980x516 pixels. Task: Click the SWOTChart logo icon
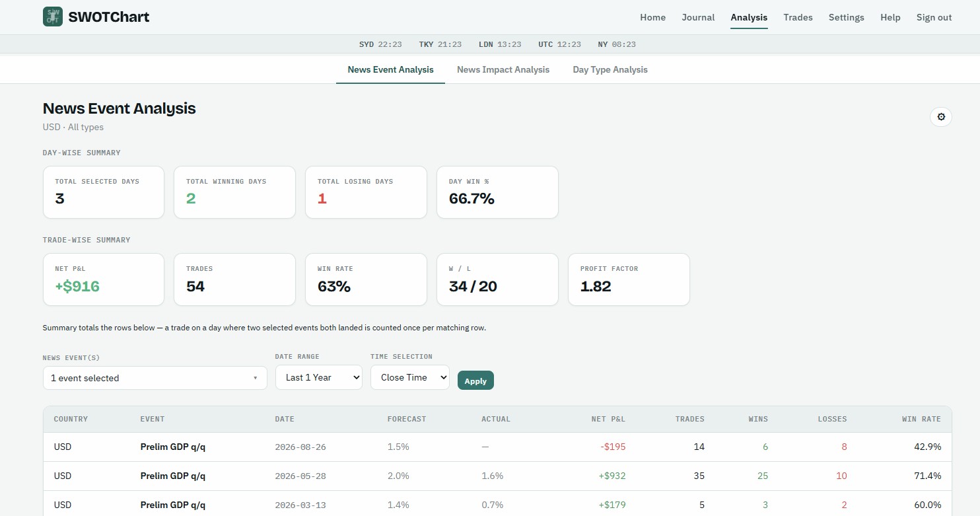tap(52, 17)
